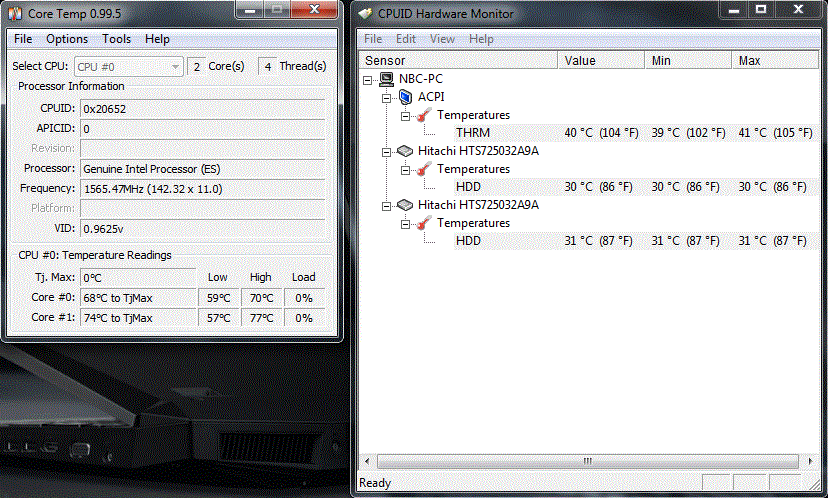Click the VID field showing 0.9625v
The width and height of the screenshot is (828, 498).
tap(203, 229)
